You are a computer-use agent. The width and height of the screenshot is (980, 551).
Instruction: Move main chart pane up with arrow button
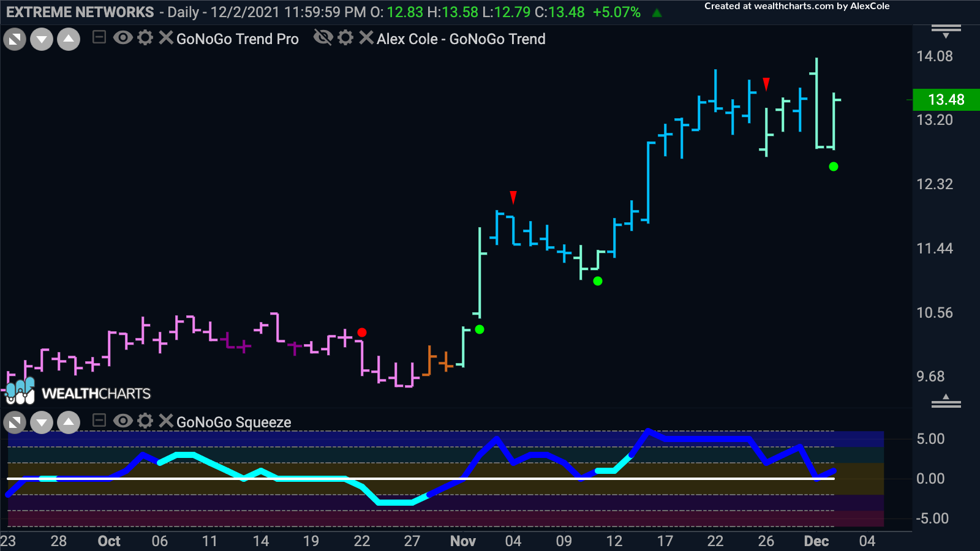point(69,40)
